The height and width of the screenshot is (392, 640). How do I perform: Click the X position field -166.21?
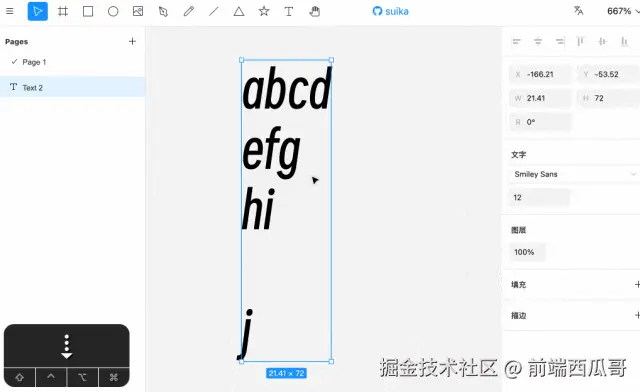click(x=541, y=74)
